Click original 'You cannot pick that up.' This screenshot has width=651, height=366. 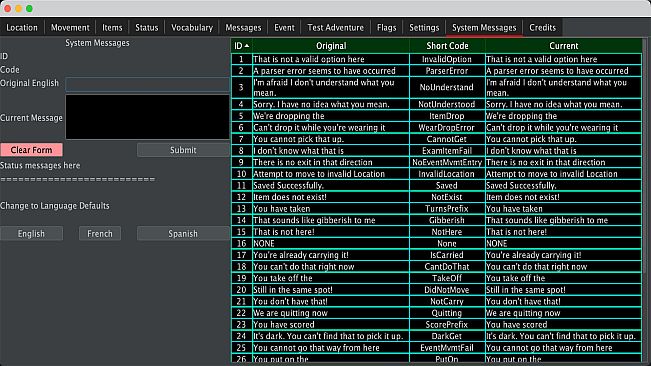pyautogui.click(x=331, y=139)
